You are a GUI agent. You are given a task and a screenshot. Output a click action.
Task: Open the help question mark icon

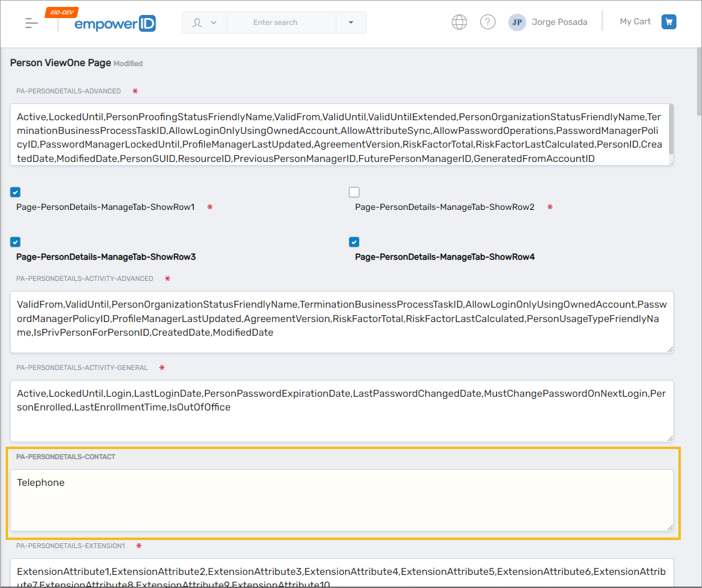tap(488, 22)
